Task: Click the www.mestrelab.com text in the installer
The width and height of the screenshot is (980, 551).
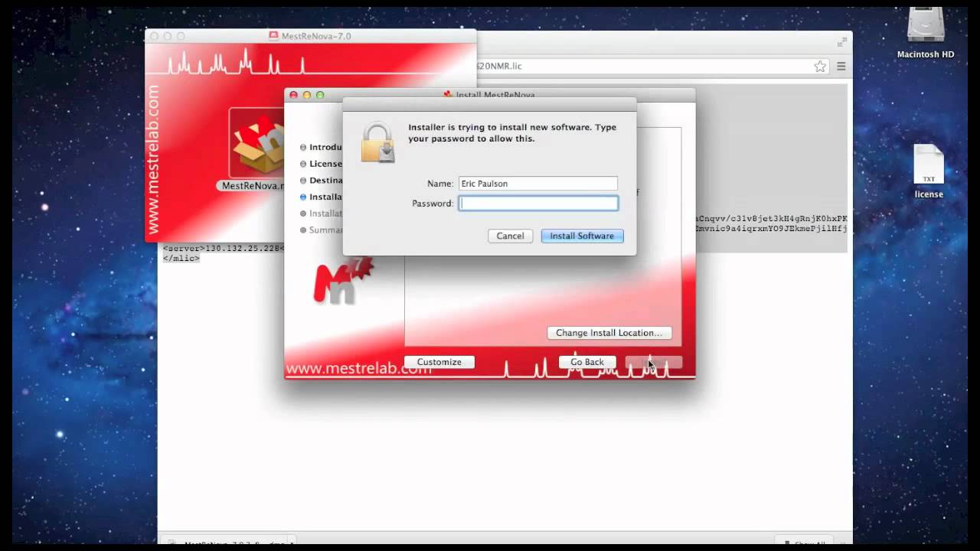Action: (358, 369)
